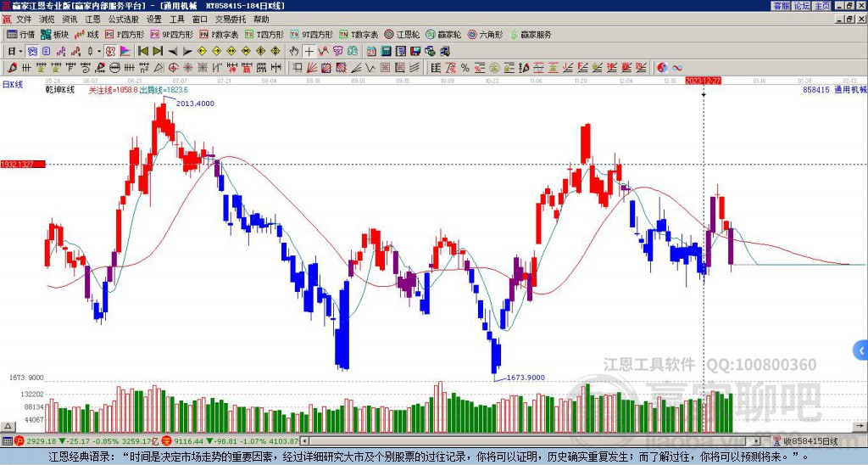Select the hand pan tool
Screen dimensions: 868x465
pyautogui.click(x=294, y=52)
